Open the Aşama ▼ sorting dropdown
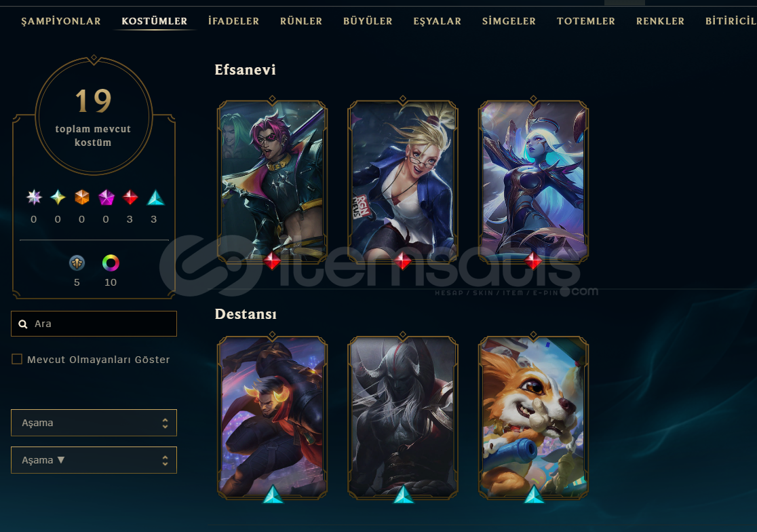 click(94, 460)
